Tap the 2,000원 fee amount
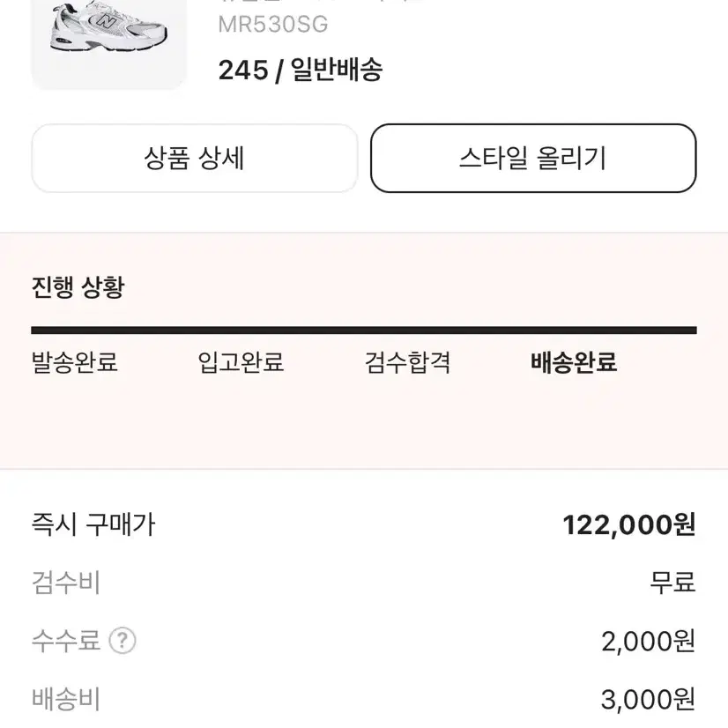Screen dimensions: 728x728 (x=648, y=641)
